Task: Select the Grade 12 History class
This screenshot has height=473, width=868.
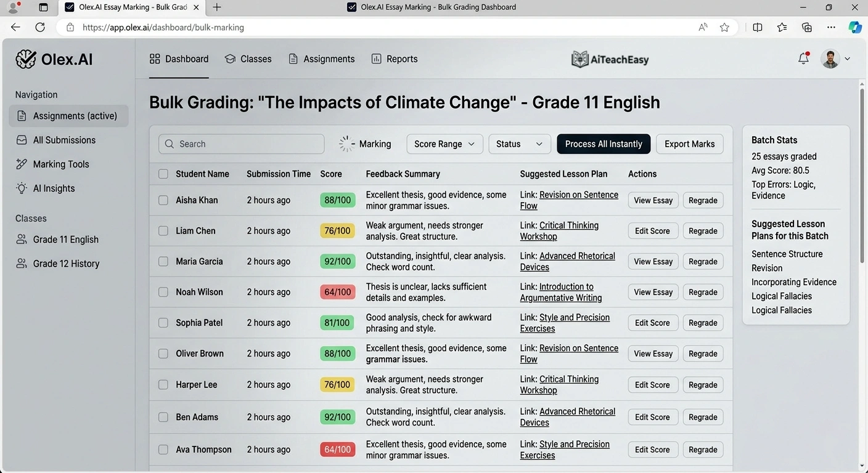Action: (x=66, y=263)
